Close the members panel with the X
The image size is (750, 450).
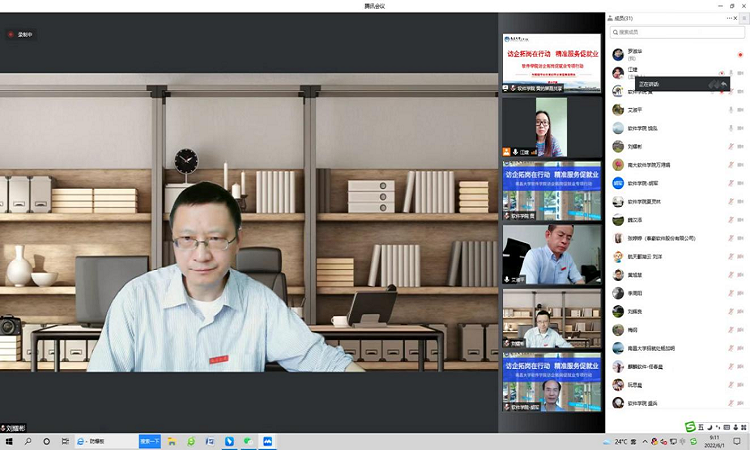(736, 18)
